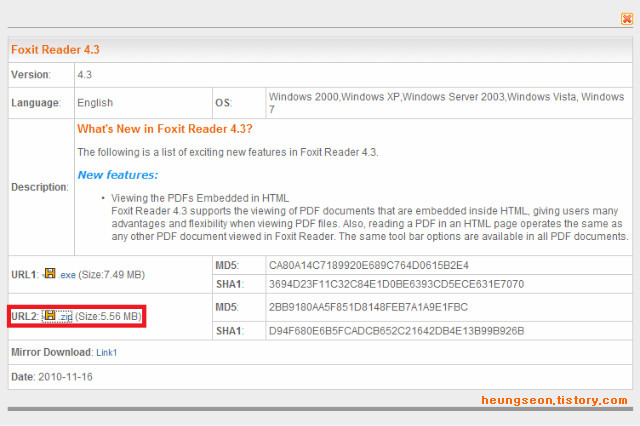Click the (Size:5.56 MB) text
This screenshot has height=426, width=640.
109,316
